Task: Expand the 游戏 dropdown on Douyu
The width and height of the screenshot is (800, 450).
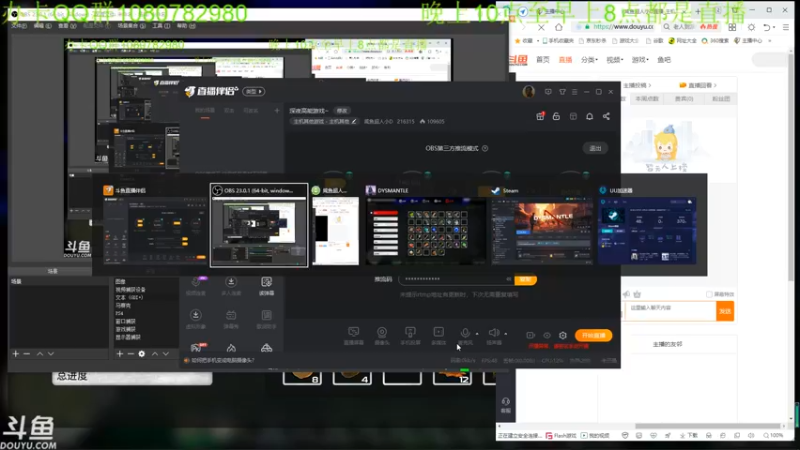Action: pos(640,60)
